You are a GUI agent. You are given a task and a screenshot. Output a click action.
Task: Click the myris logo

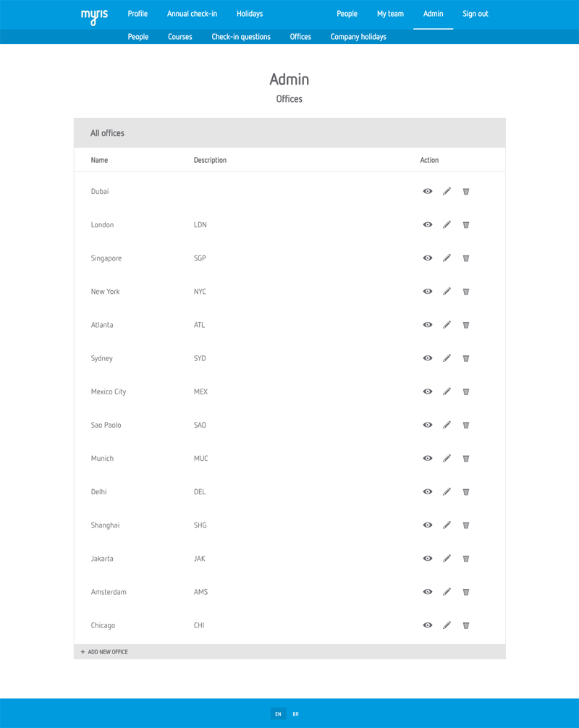[x=94, y=15]
